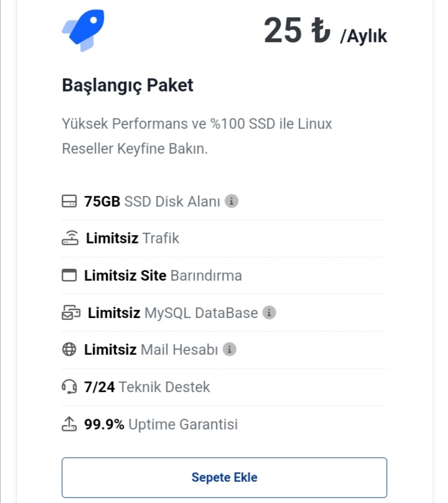Click info icon beside SSD Disk Alanı
Image resolution: width=448 pixels, height=503 pixels.
231,201
